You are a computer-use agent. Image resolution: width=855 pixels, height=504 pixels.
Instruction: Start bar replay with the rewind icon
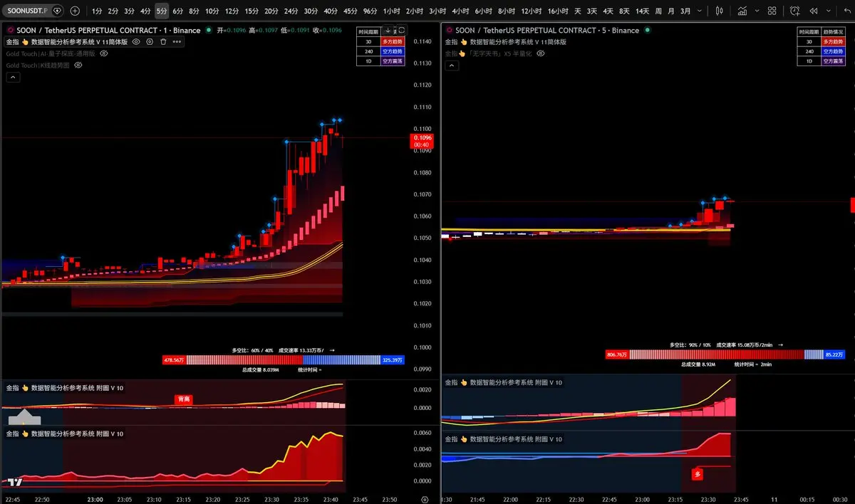point(814,11)
